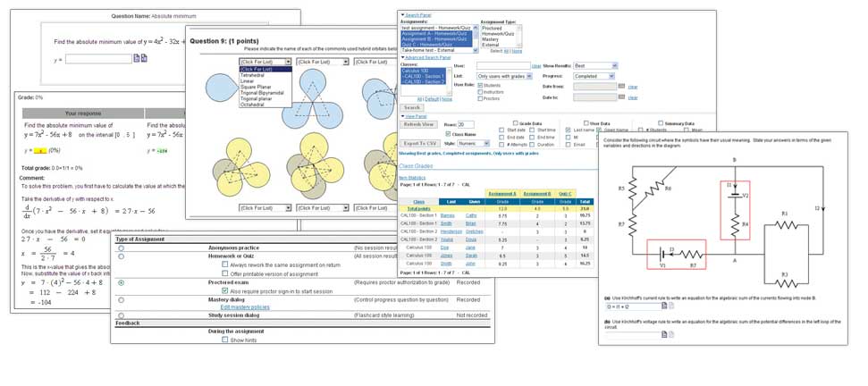Check Offer printable version of assignment
Image resolution: width=868 pixels, height=386 pixels.
point(224,273)
